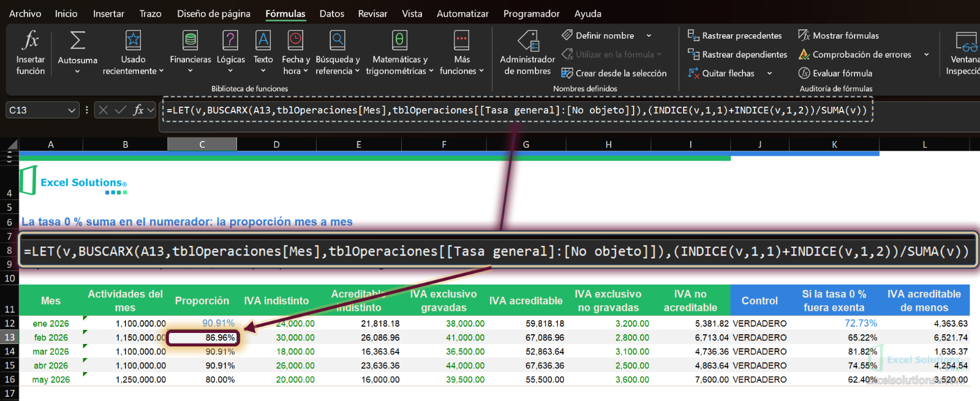Confirm the formula with the checkmark
Viewport: 980px width, 401px height.
[x=121, y=110]
